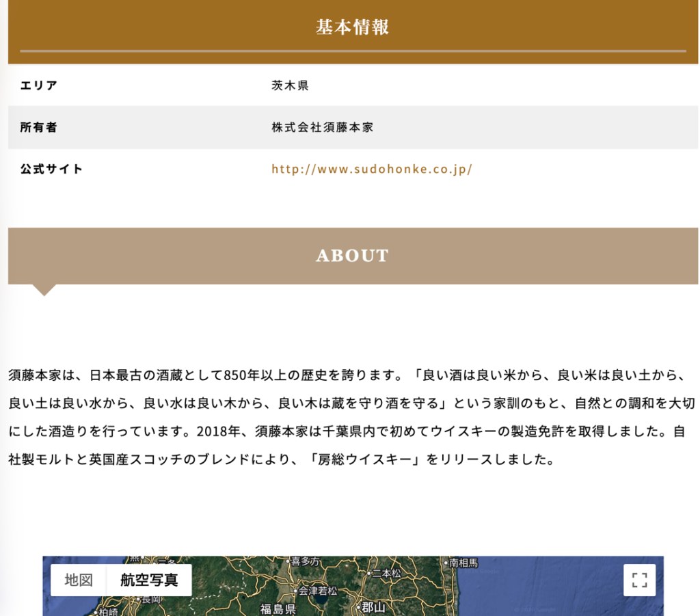This screenshot has height=616, width=700.
Task: Click 郡山 city label on map
Action: [373, 607]
